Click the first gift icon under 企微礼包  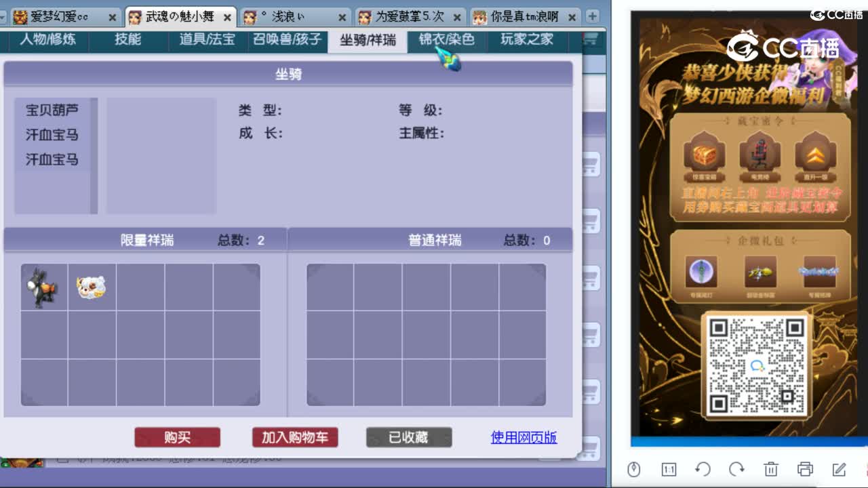[x=701, y=272]
